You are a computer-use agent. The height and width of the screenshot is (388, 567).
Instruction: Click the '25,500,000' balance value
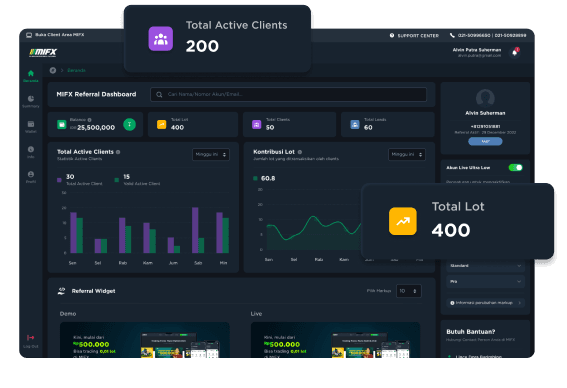[96, 127]
